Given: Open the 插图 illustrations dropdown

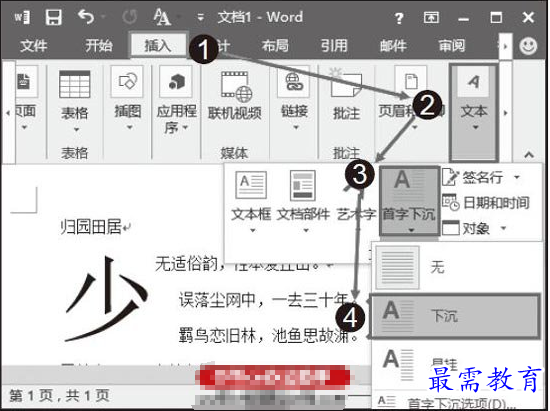Looking at the screenshot, I should 127,98.
